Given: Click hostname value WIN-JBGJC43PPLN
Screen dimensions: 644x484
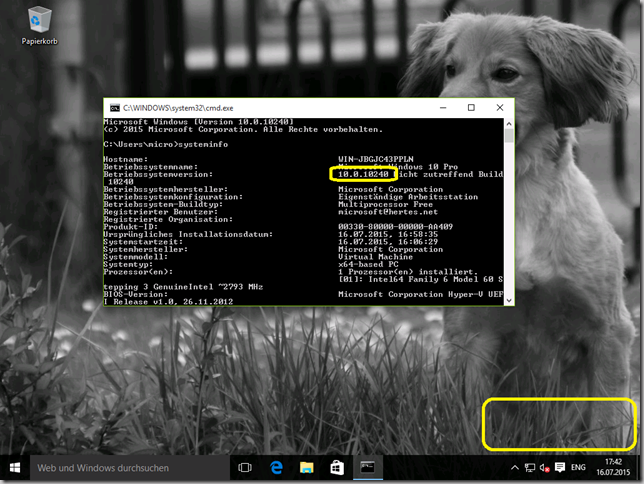Looking at the screenshot, I should click(x=376, y=159).
